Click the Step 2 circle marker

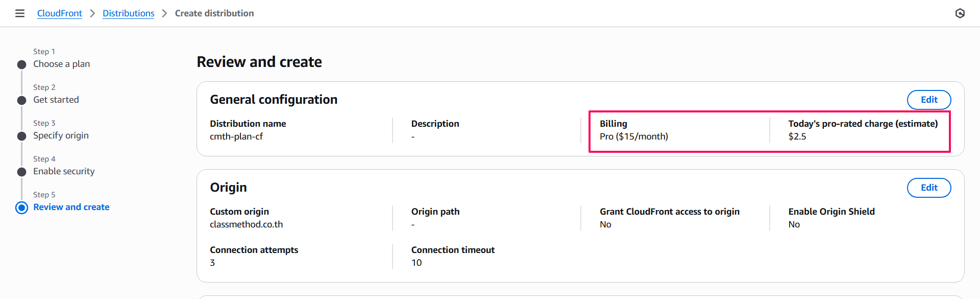point(21,100)
